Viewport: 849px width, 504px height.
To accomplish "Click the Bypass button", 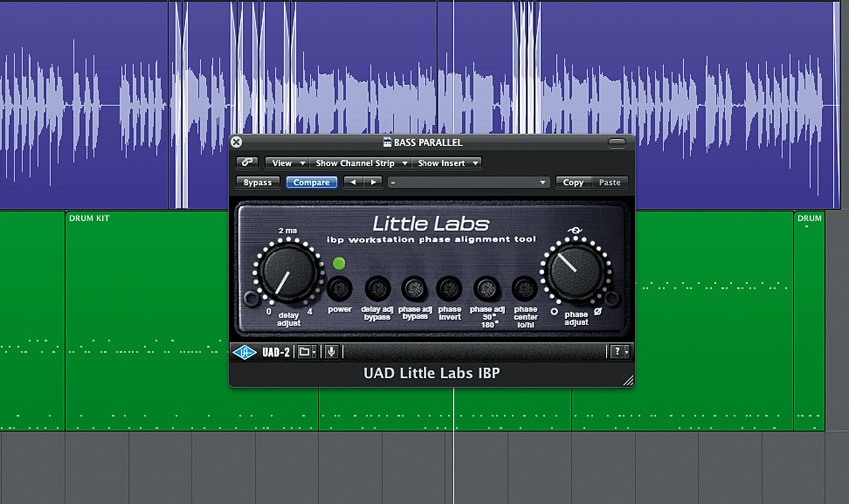I will [257, 183].
